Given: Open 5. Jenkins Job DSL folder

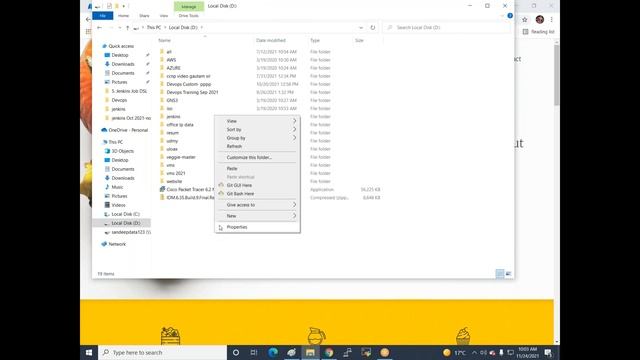Looking at the screenshot, I should 129,91.
